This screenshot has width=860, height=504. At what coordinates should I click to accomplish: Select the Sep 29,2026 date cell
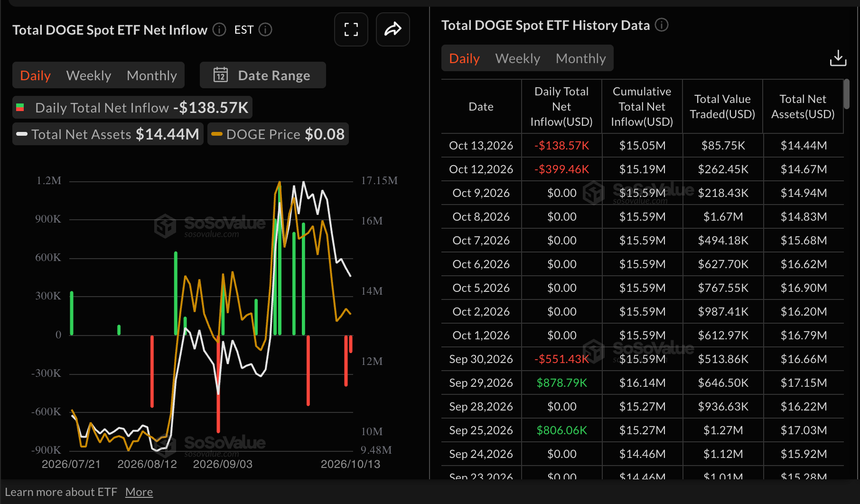[481, 383]
